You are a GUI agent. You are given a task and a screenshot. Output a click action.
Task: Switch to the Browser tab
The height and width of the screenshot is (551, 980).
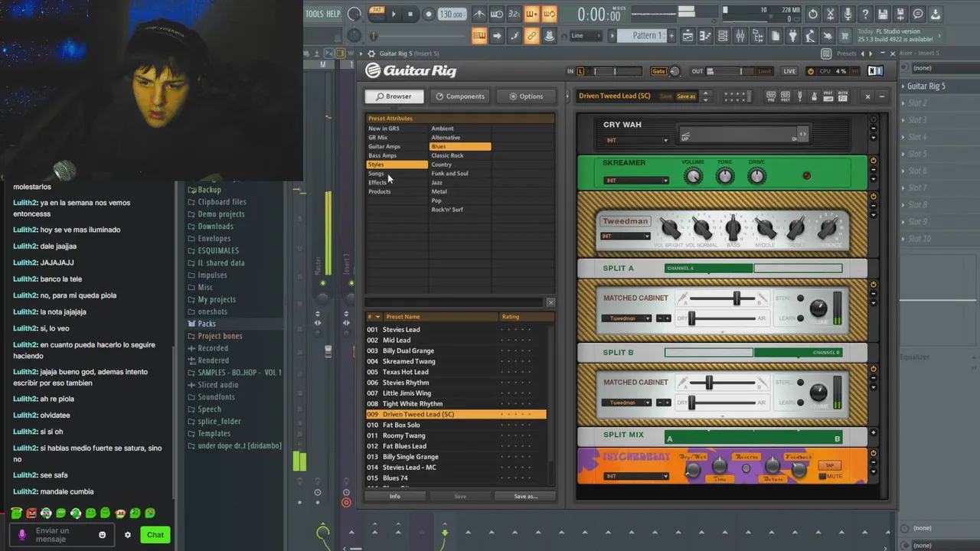point(394,96)
